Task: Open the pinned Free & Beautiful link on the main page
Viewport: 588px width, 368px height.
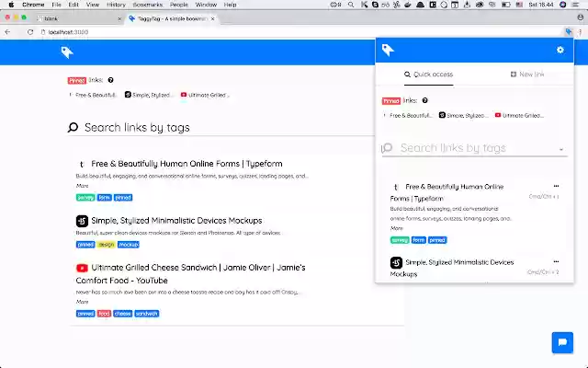Action: 93,95
